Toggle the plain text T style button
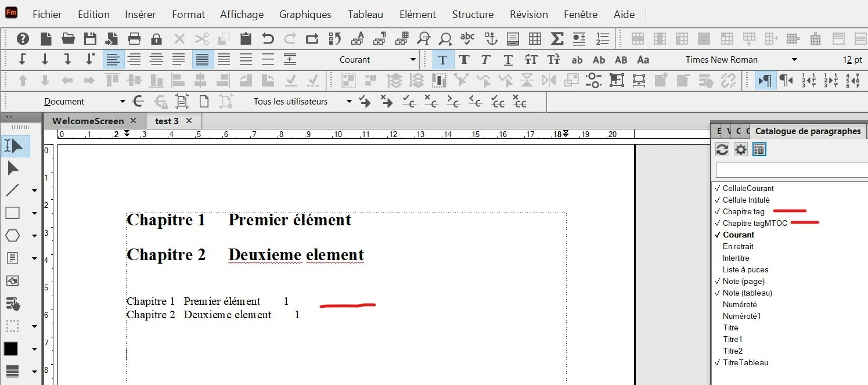868x385 pixels. 443,59
